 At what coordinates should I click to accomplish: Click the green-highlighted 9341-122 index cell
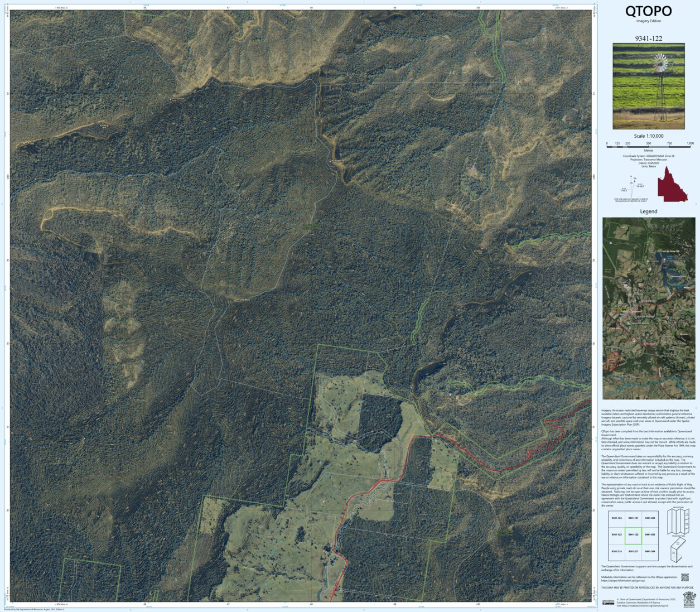(x=634, y=536)
